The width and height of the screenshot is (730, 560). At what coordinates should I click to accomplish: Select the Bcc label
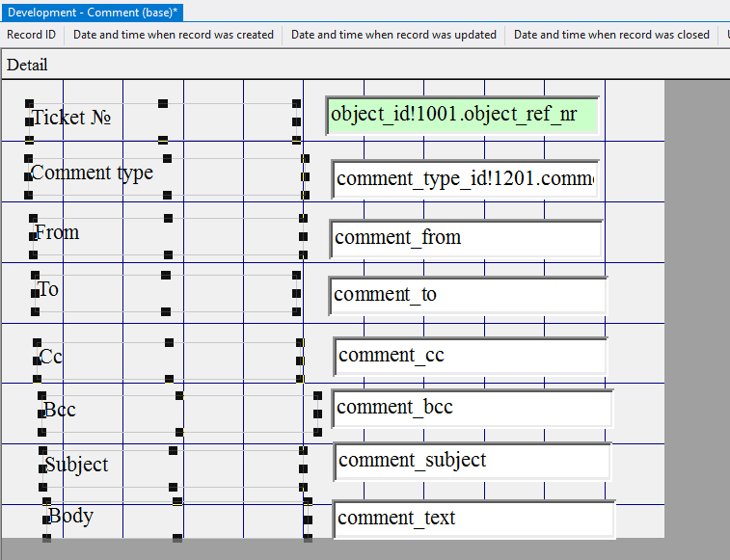click(60, 410)
